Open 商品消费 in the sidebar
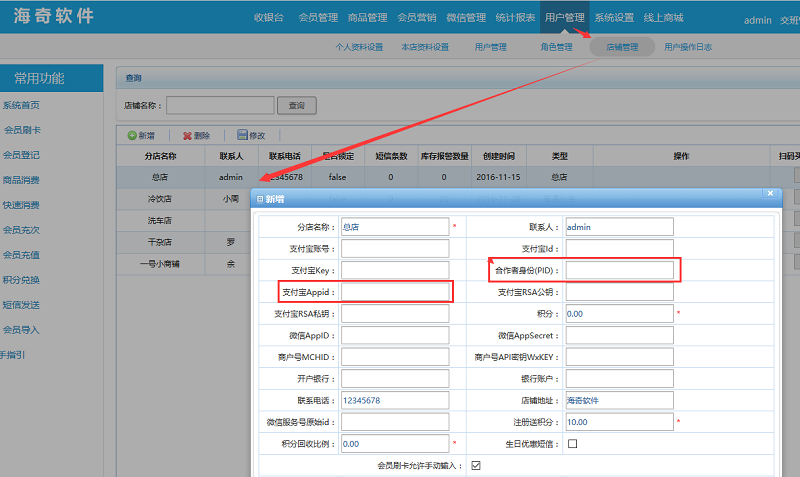 point(21,180)
